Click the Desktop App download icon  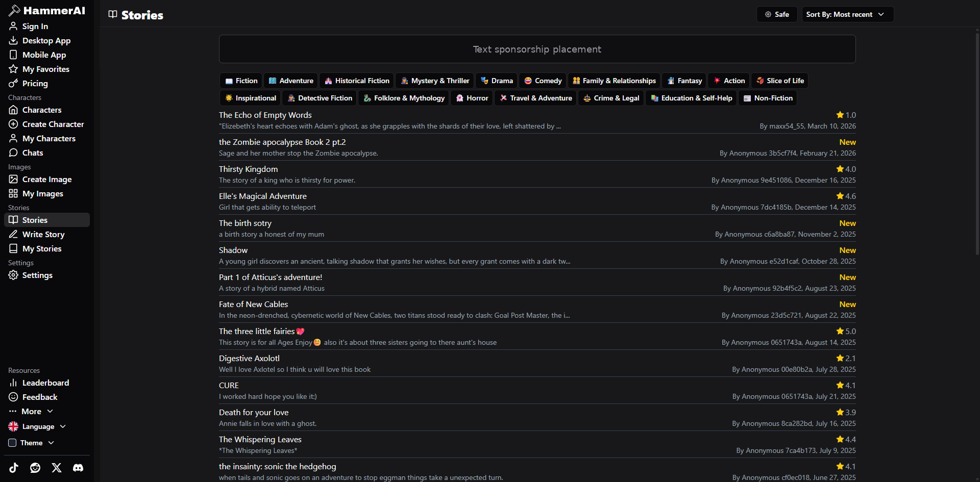(13, 40)
